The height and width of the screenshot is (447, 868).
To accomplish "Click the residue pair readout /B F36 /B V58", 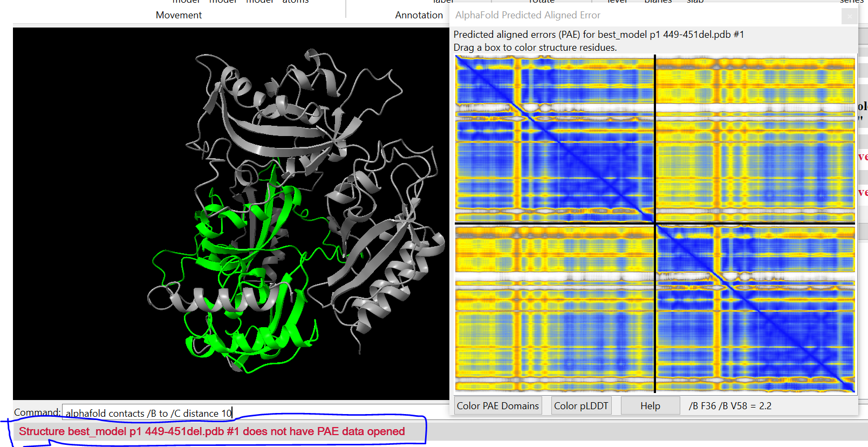I will pos(730,406).
